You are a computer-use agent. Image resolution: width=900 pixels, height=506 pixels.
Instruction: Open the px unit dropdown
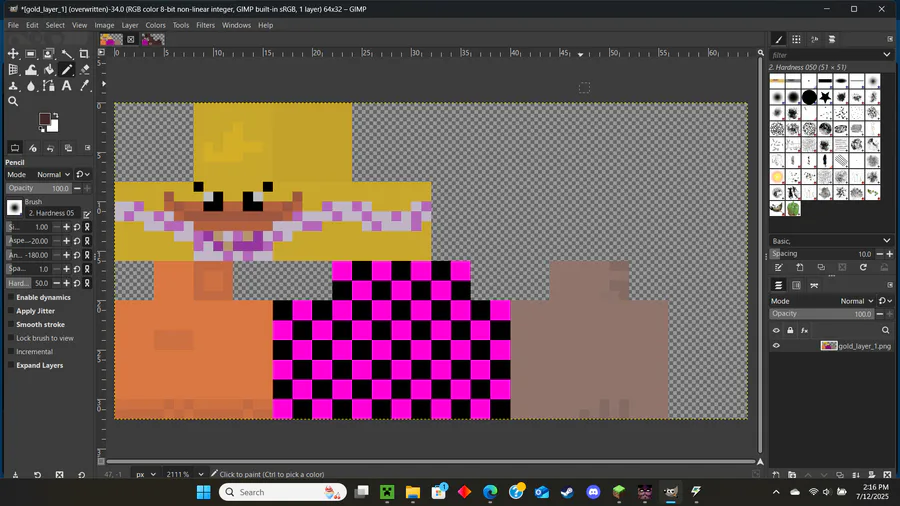click(146, 474)
